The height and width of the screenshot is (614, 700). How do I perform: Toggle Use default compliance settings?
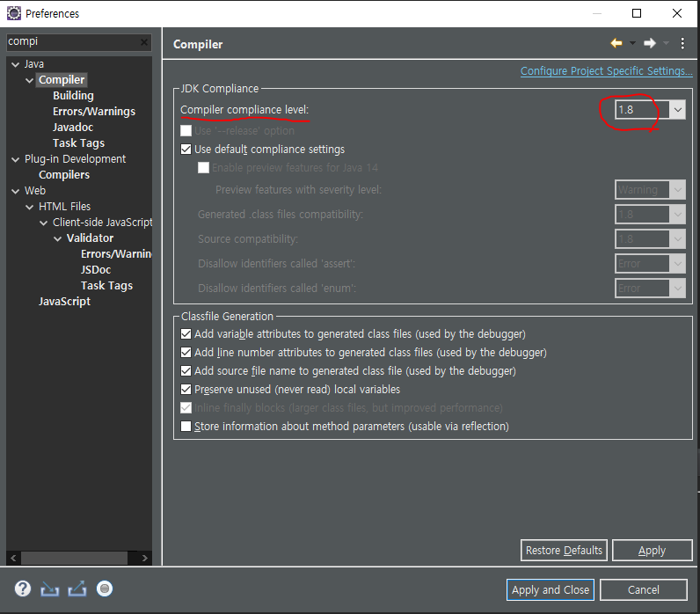tap(186, 150)
